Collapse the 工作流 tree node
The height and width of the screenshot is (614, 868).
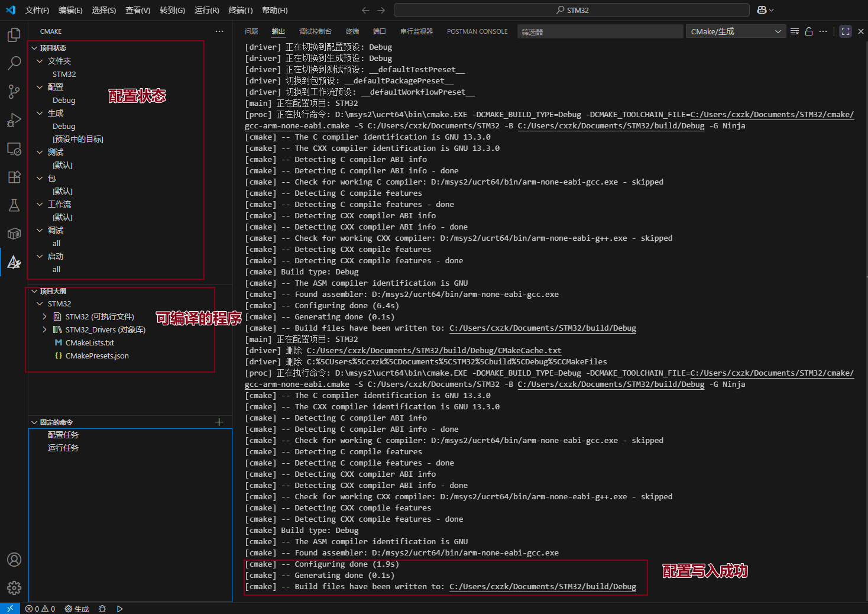coord(40,204)
